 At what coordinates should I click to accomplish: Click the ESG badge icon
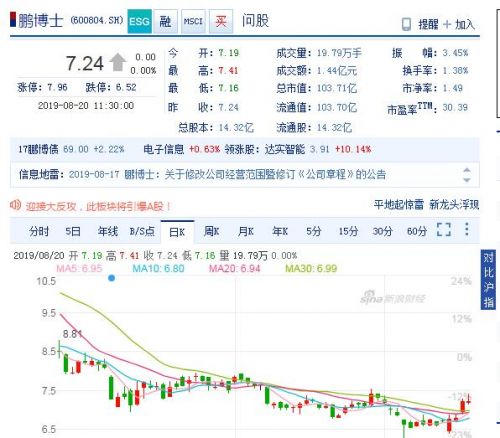tap(140, 21)
